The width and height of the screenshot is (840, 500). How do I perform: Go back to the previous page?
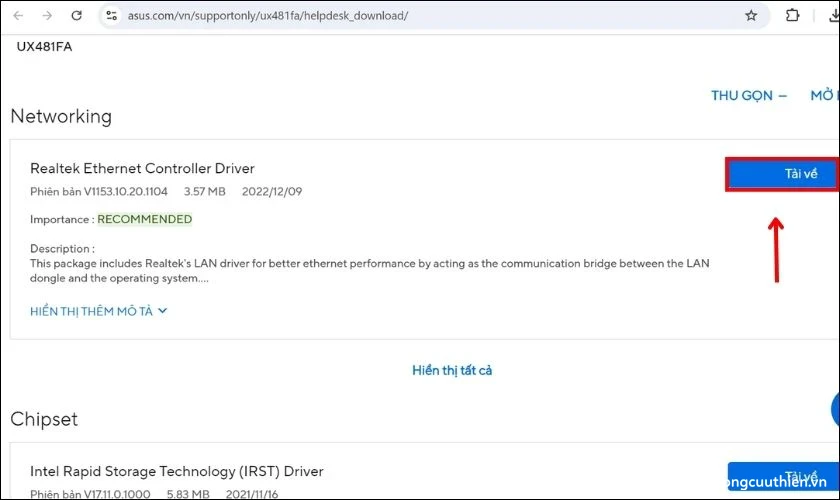pyautogui.click(x=18, y=16)
